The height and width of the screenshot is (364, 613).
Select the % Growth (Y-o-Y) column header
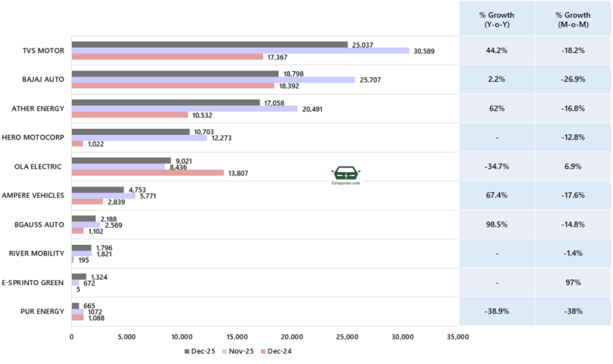pos(497,19)
